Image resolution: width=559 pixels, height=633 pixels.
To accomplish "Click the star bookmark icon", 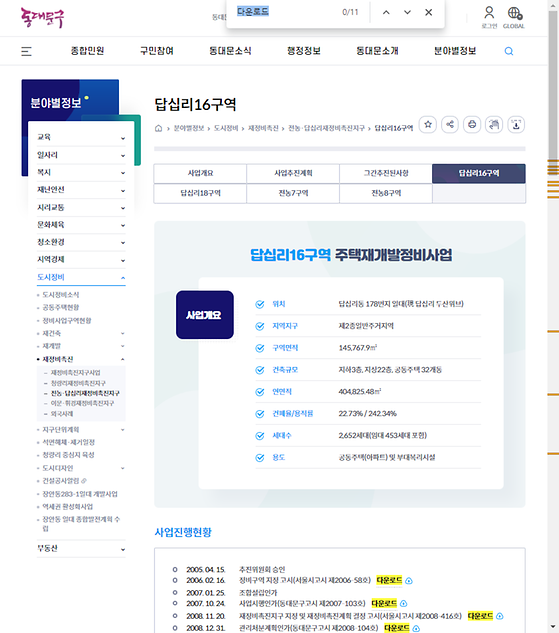I will [x=428, y=124].
